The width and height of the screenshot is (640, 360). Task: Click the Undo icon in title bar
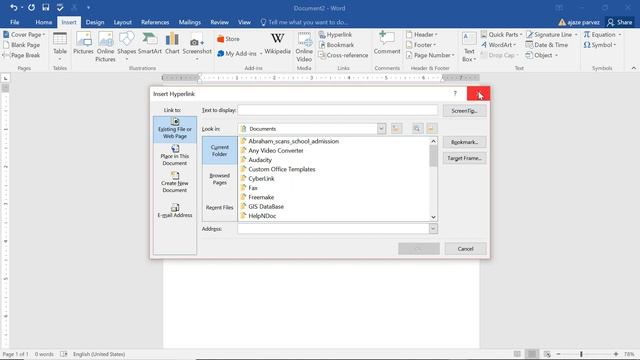(x=14, y=7)
